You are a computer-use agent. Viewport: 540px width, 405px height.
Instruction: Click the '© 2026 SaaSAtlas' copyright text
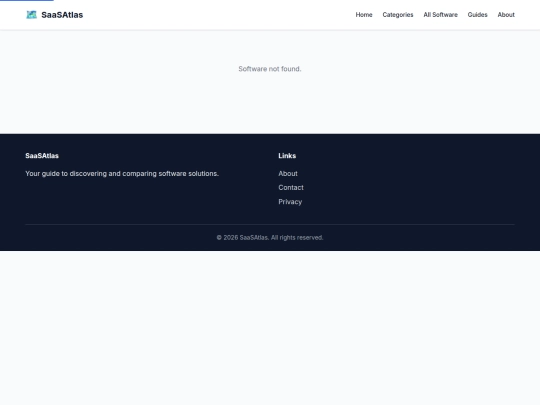[270, 238]
